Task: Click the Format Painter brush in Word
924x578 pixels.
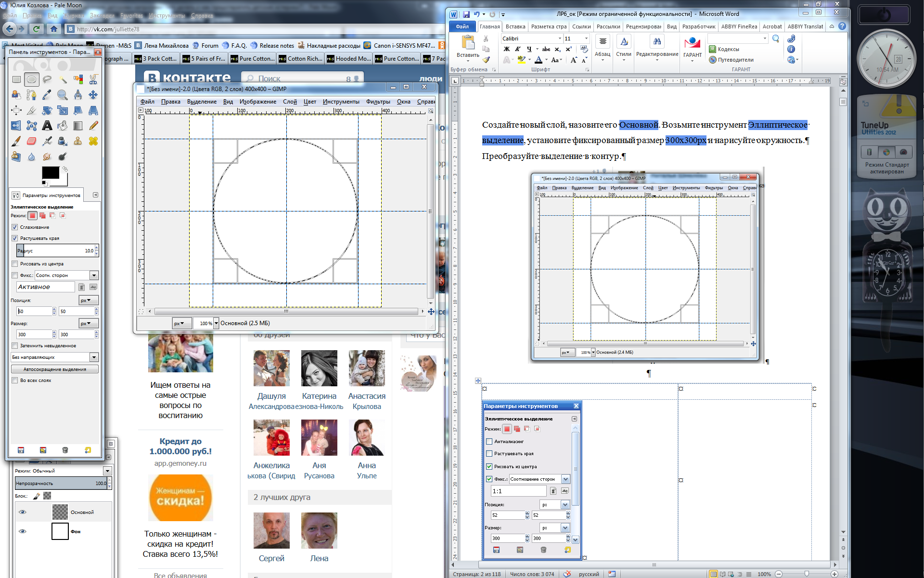Action: coord(486,60)
